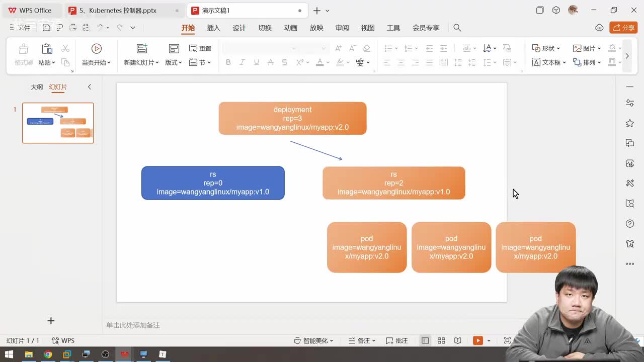The width and height of the screenshot is (644, 362).
Task: Expand ribbon with right chevron arrow
Action: click(627, 56)
